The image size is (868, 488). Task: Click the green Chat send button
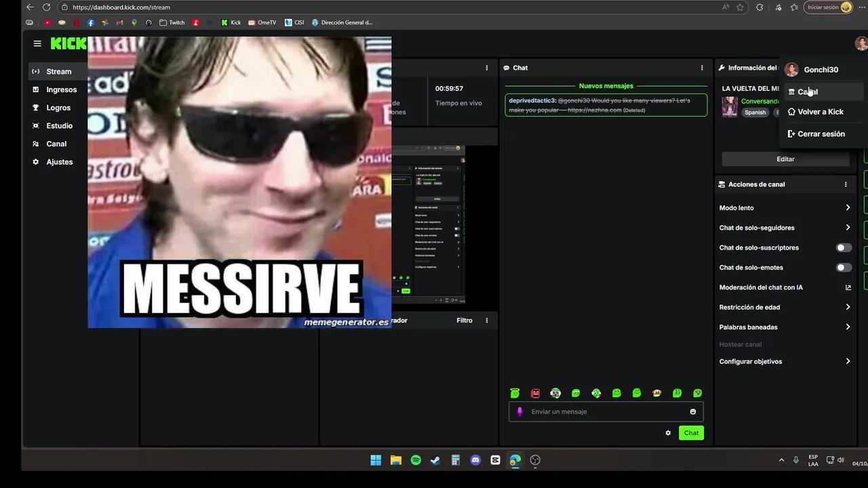[691, 433]
